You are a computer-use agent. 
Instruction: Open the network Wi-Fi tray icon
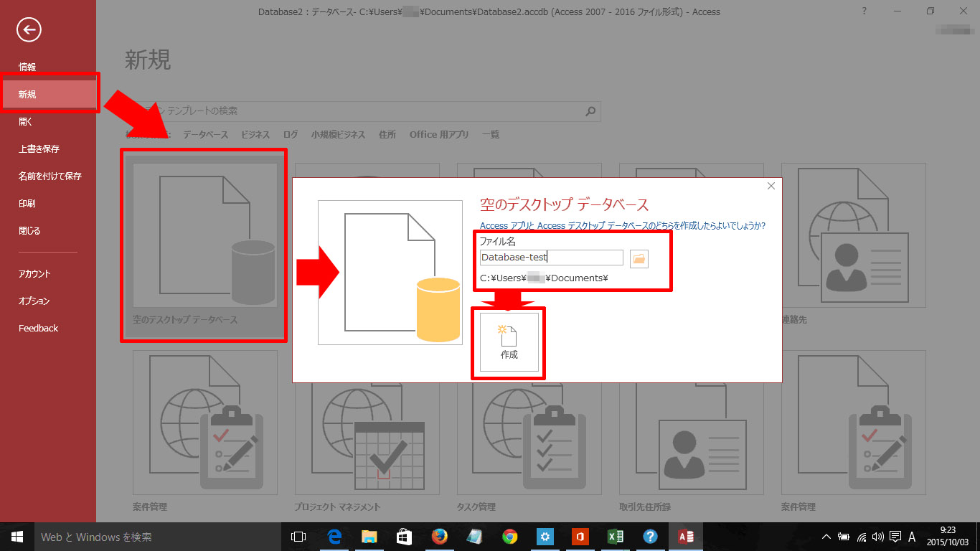point(862,537)
